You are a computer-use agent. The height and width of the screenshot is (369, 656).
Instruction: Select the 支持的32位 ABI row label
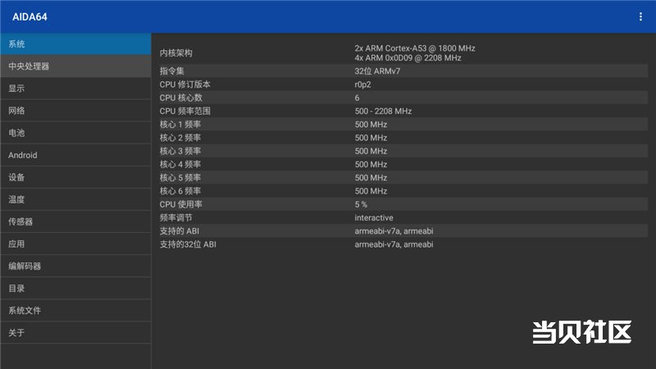click(188, 245)
